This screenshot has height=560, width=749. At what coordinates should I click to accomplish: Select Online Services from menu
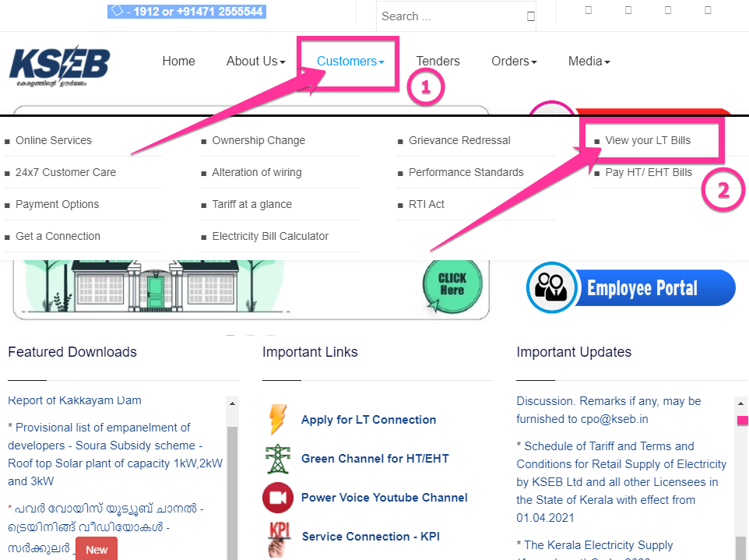click(x=54, y=140)
